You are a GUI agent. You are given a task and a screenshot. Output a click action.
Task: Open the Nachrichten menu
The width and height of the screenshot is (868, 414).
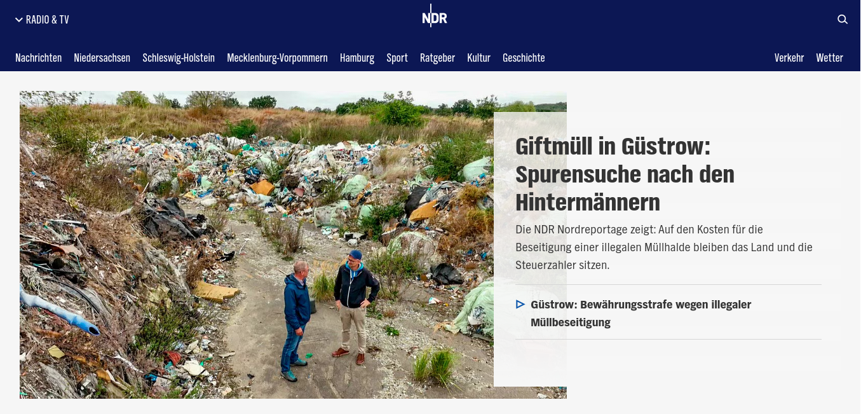39,58
